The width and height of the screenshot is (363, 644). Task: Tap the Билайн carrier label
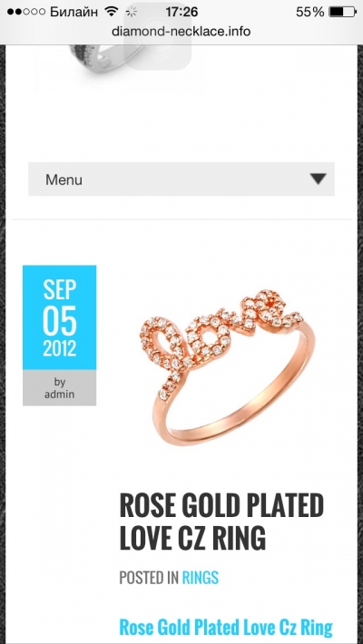[x=74, y=12]
